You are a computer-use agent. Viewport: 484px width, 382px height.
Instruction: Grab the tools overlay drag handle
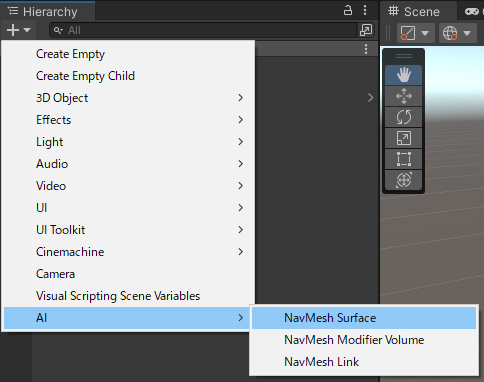pos(403,56)
